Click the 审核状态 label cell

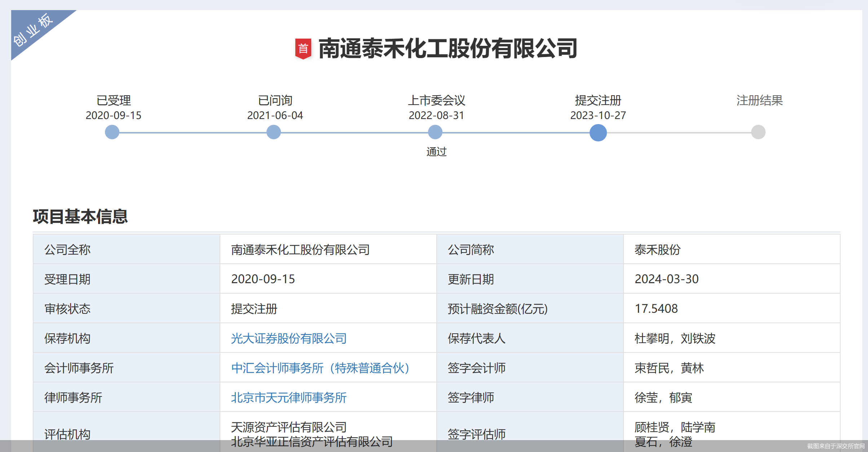click(x=127, y=308)
